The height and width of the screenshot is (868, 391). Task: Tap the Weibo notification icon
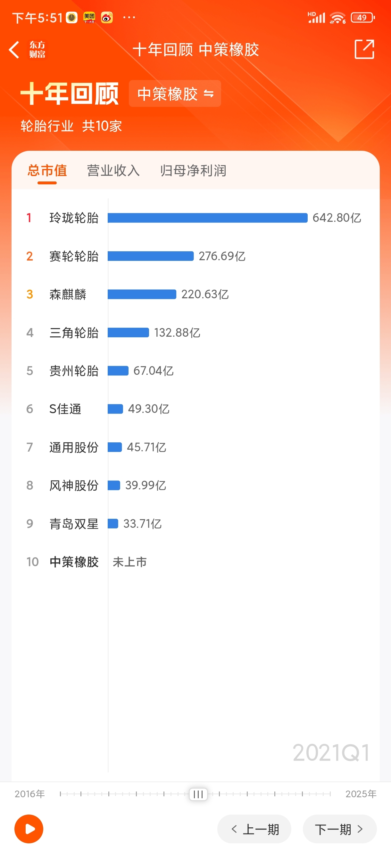click(x=107, y=18)
